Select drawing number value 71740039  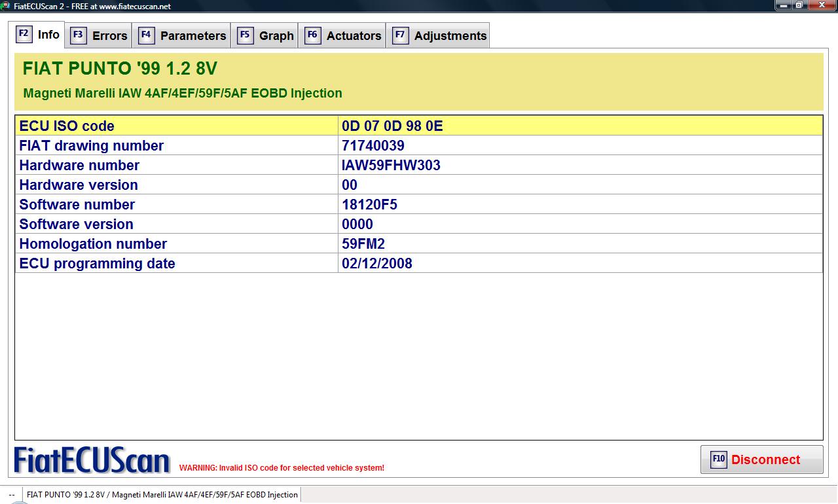coord(373,145)
